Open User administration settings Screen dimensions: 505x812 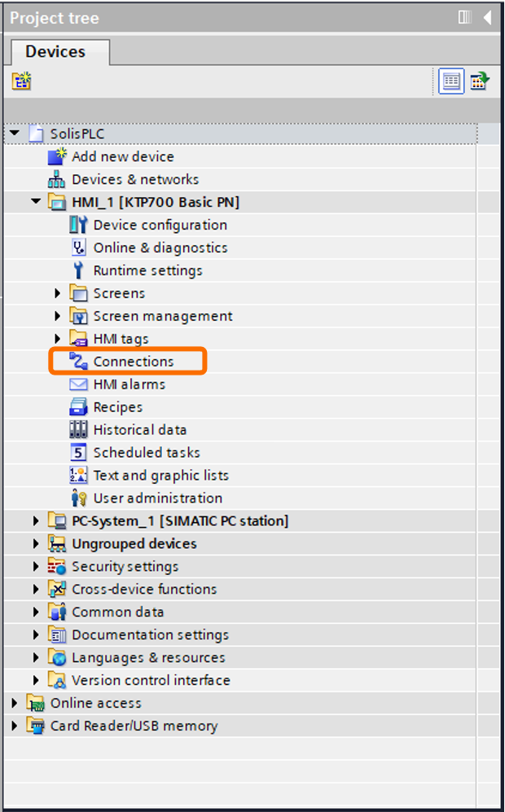coord(158,498)
